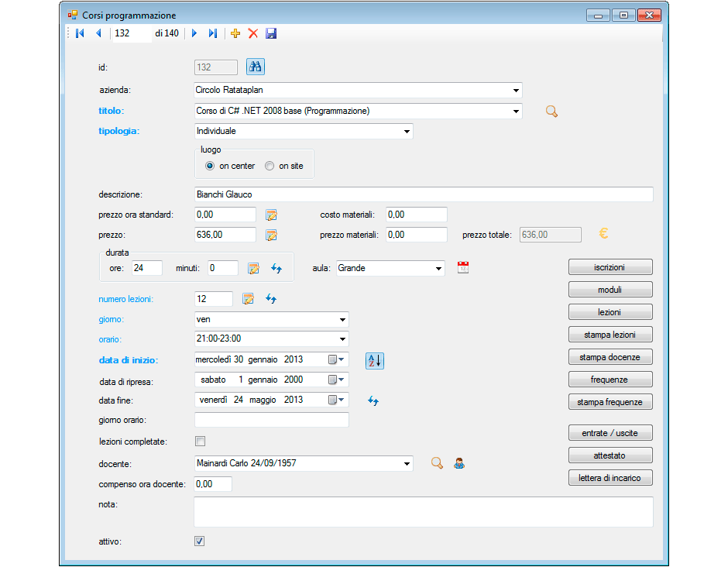Viewport: 728px width, 567px height.
Task: Click the binoculars search icon beside id
Action: click(256, 67)
